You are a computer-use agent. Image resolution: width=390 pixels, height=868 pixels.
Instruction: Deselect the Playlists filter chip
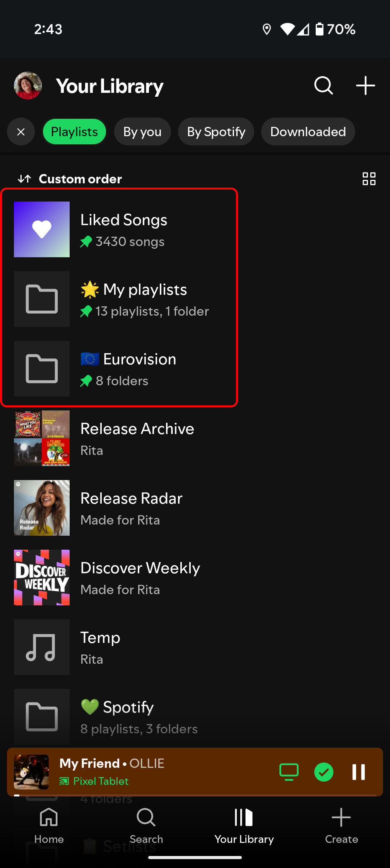pyautogui.click(x=74, y=132)
